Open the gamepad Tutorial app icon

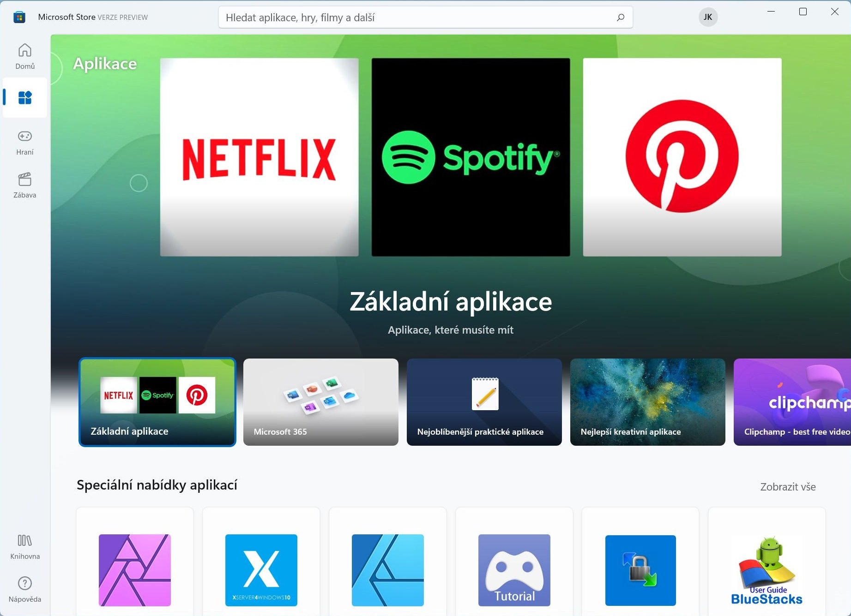tap(514, 570)
